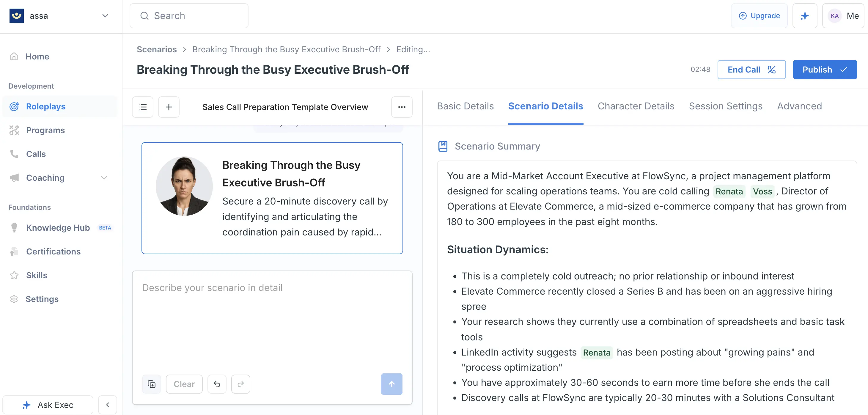Click the End Call button

click(x=751, y=70)
